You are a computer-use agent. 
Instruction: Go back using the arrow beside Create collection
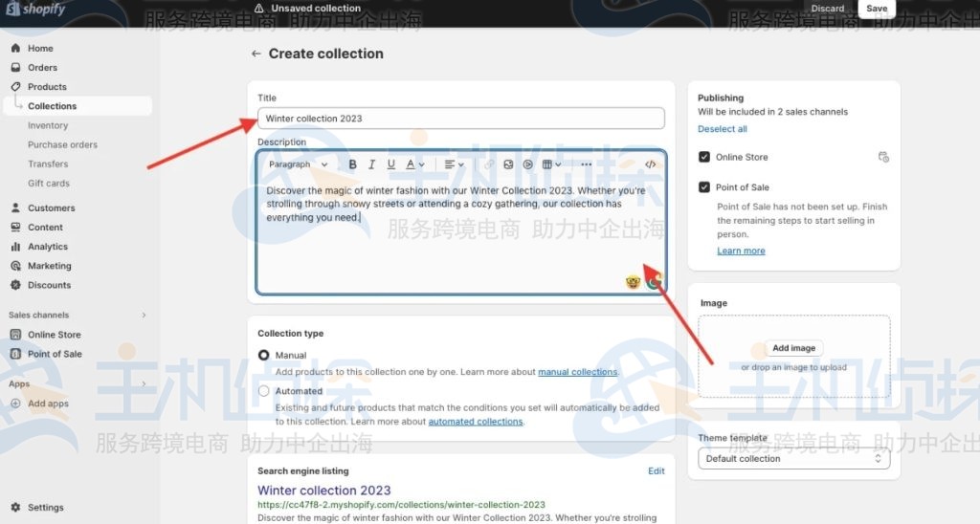tap(256, 54)
